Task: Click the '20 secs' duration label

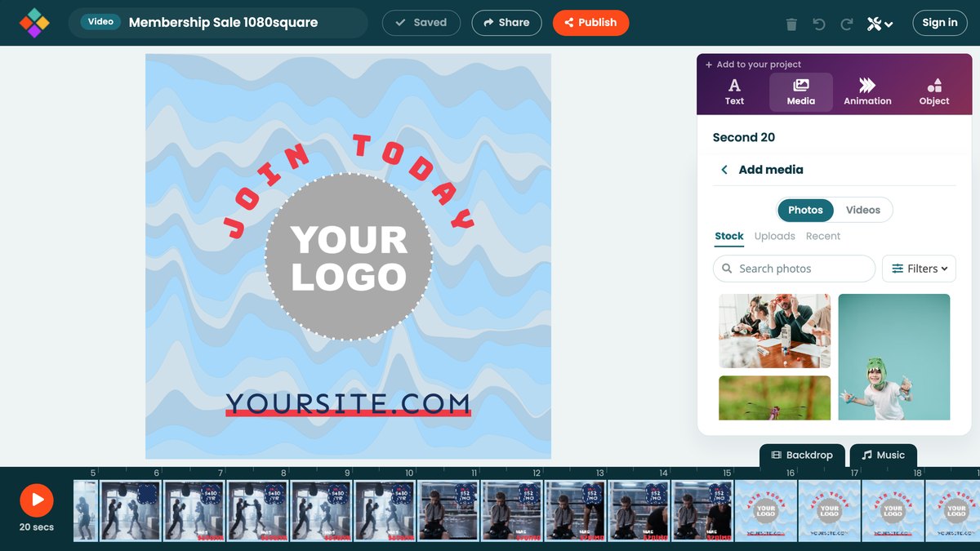Action: coord(37,527)
